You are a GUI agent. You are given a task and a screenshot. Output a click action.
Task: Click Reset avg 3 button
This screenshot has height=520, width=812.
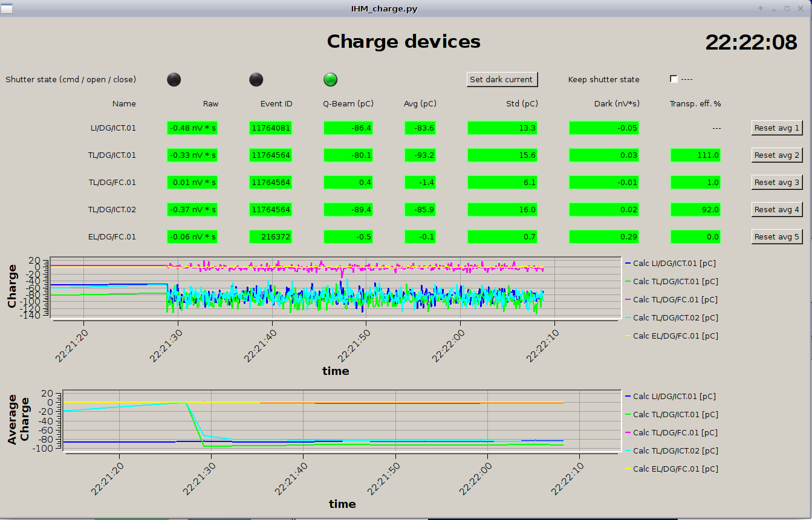(777, 182)
